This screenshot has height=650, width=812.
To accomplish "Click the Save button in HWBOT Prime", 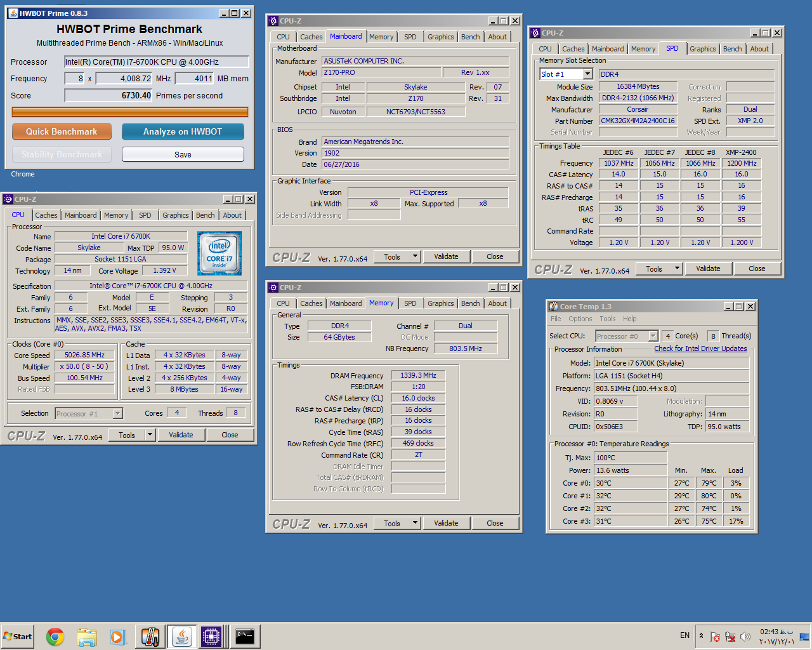I will pyautogui.click(x=183, y=154).
